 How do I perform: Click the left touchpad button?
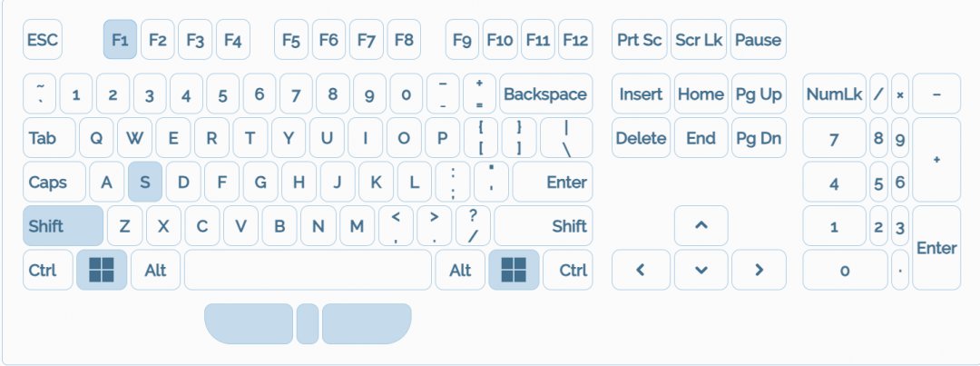pos(250,323)
